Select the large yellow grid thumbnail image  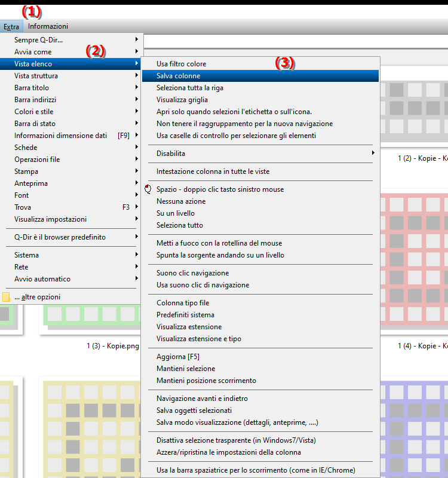tap(92, 429)
